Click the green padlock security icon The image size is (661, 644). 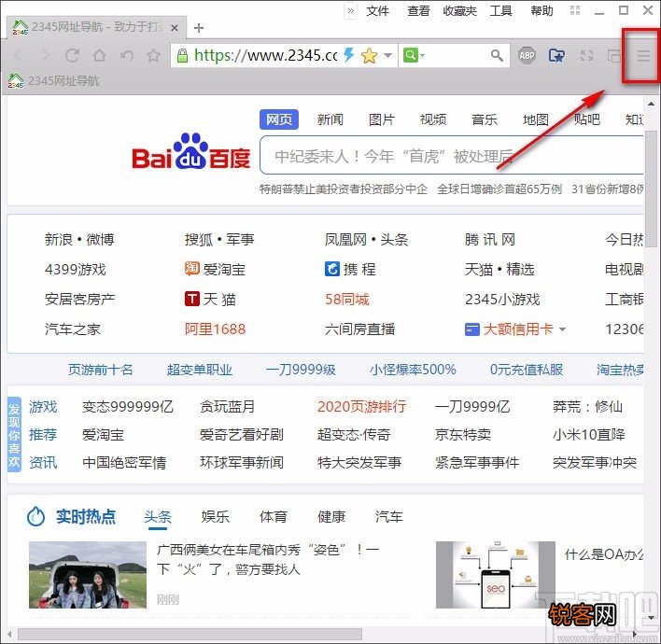point(182,55)
